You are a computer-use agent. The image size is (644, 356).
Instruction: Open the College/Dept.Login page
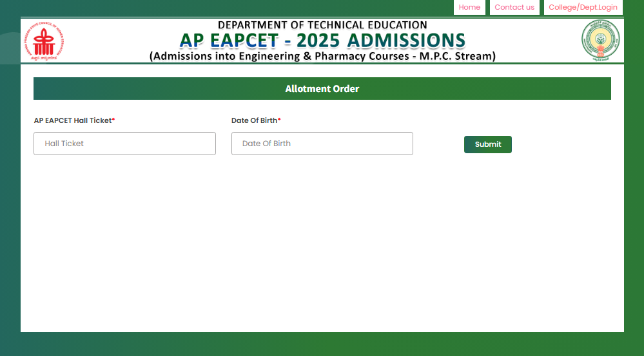pos(583,7)
